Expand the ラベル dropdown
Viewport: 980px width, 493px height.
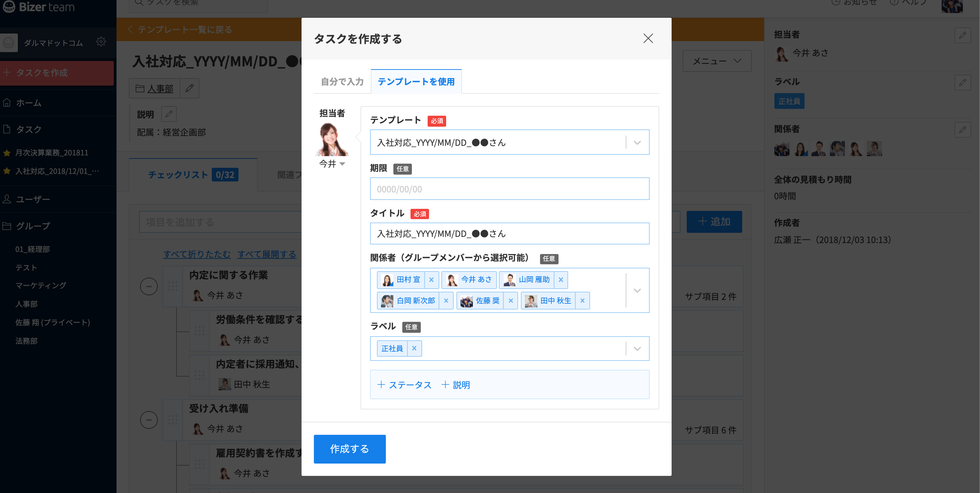(x=637, y=349)
